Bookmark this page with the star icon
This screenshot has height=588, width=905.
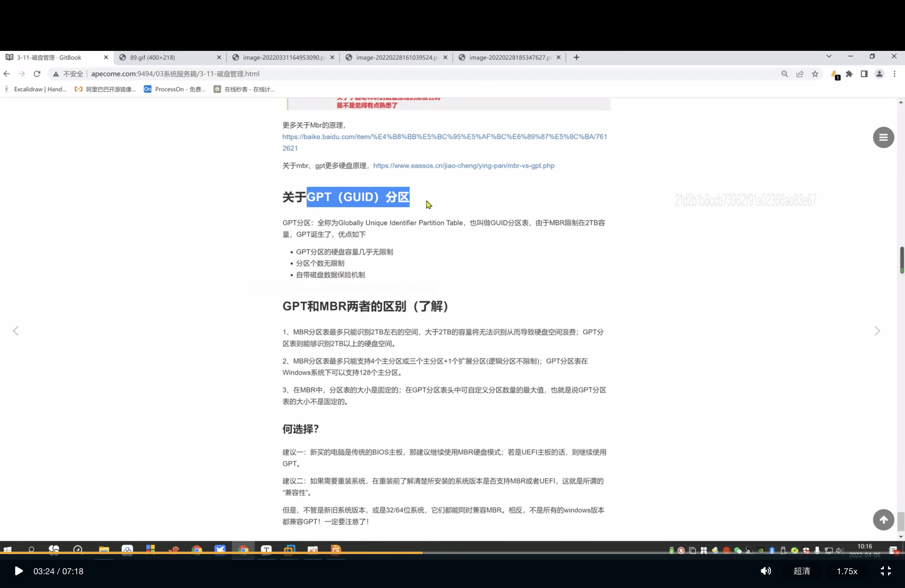[x=815, y=74]
